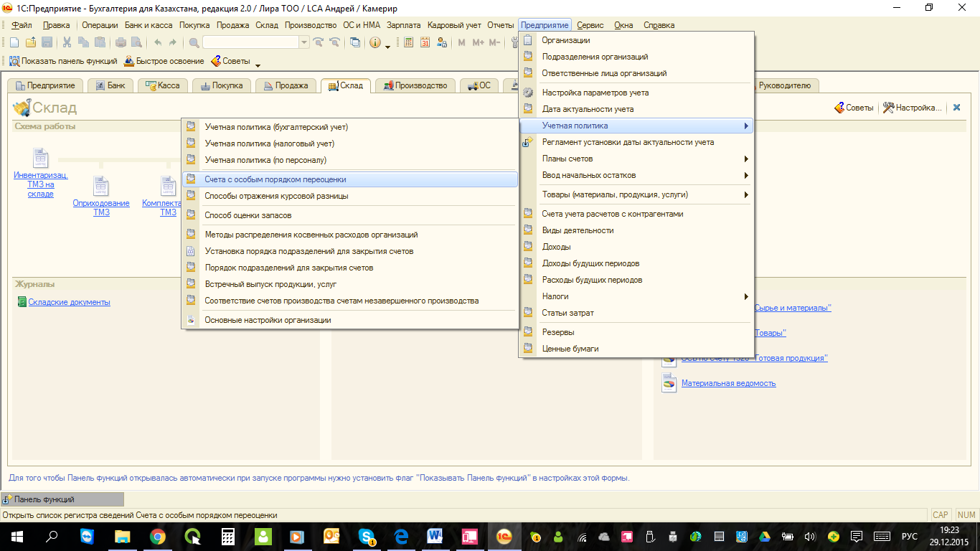Click the Find magnifier toolbar icon

(194, 42)
